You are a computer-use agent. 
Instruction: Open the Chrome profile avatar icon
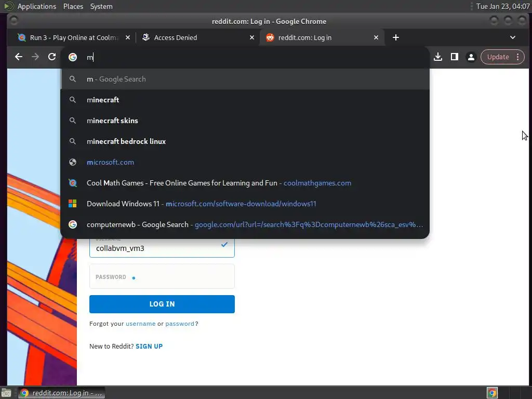pyautogui.click(x=471, y=57)
